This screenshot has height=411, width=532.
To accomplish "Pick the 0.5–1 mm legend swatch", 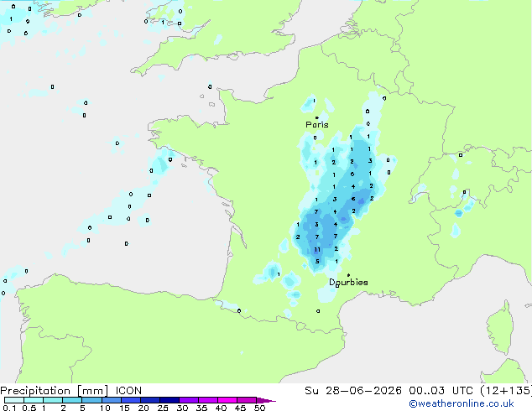I will click(x=34, y=400).
